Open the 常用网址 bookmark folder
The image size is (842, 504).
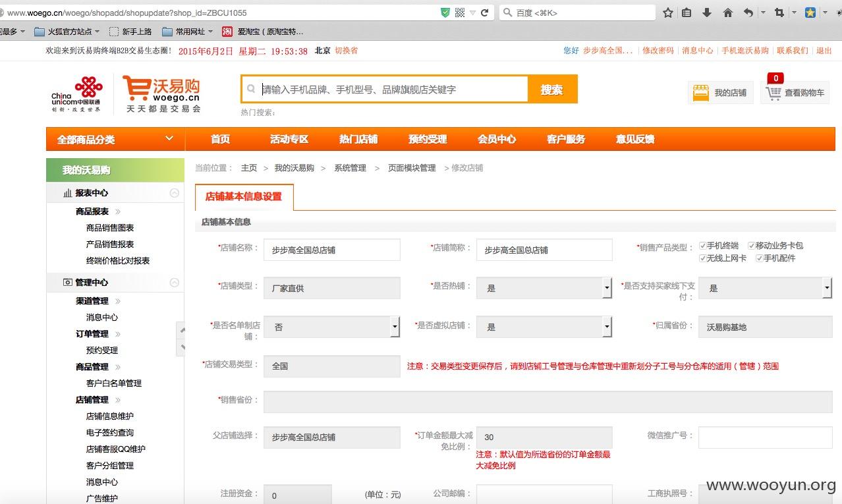pyautogui.click(x=188, y=31)
